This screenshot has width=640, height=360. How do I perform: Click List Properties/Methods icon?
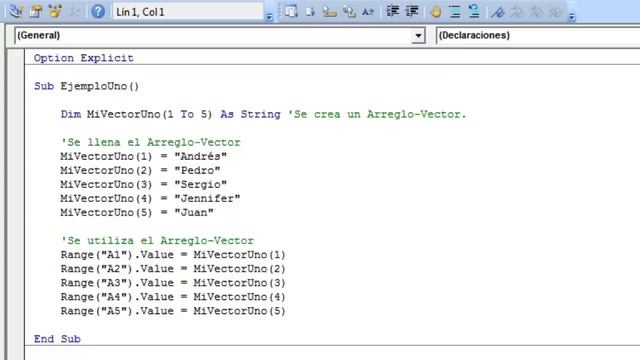click(x=291, y=11)
